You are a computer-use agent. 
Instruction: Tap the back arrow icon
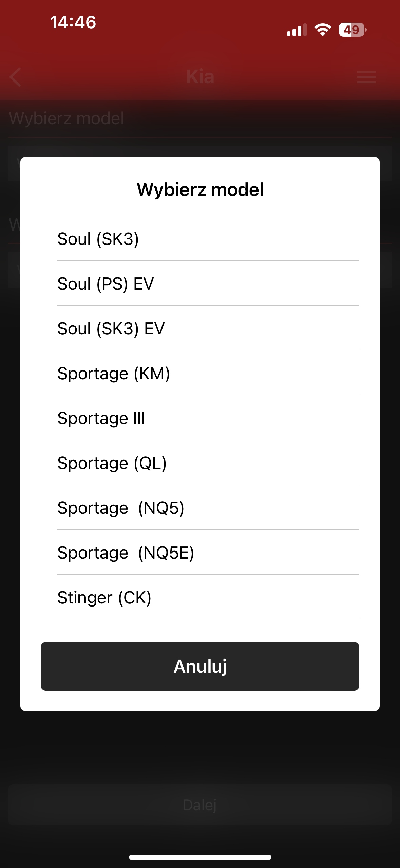16,77
